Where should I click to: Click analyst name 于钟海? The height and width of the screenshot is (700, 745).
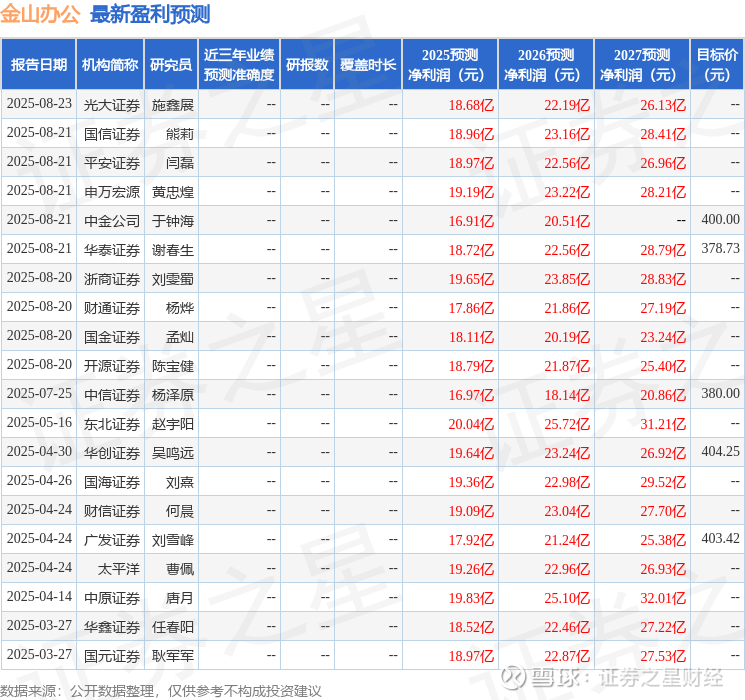coord(173,221)
